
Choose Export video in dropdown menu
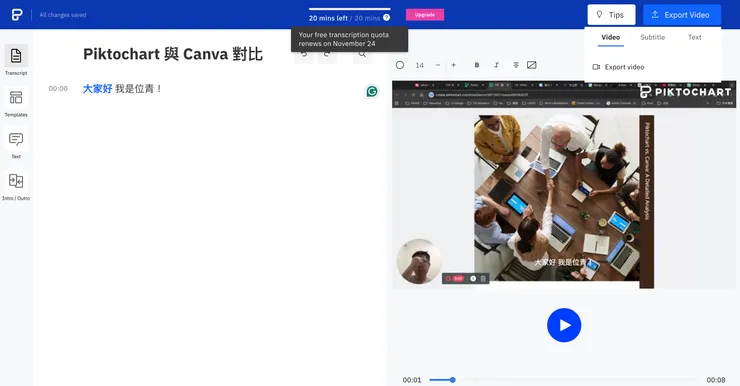tap(618, 67)
